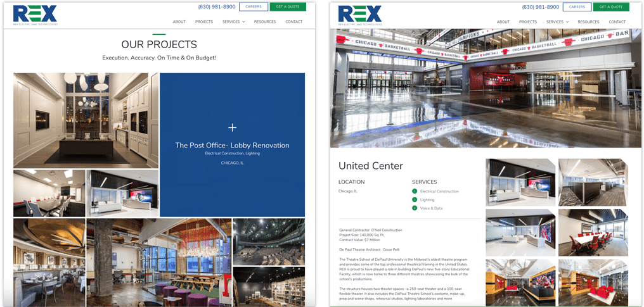This screenshot has width=644, height=307.
Task: Open the restaurant photo with the red chandelier
Action: coord(158,260)
